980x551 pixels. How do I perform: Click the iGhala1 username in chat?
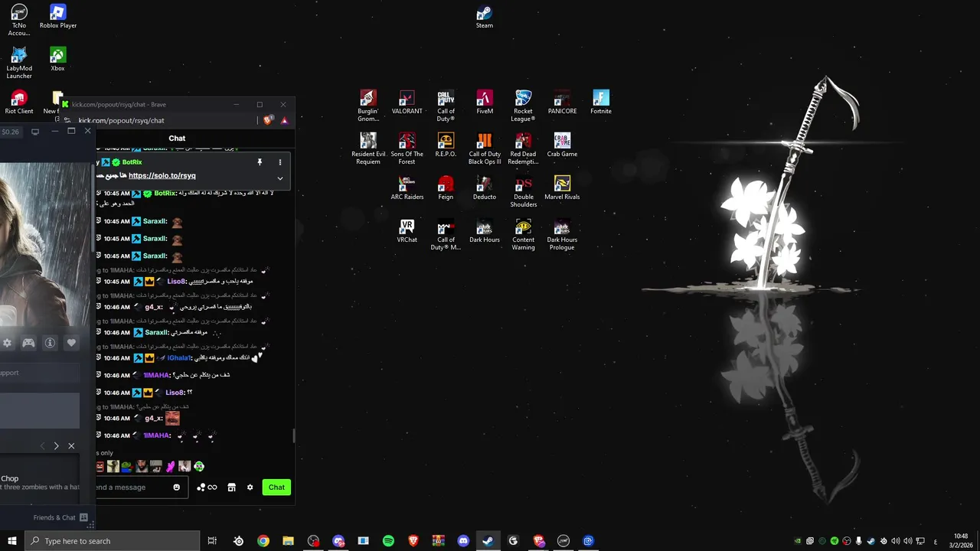(179, 357)
